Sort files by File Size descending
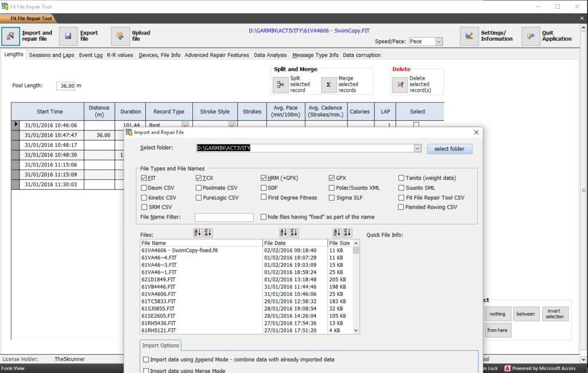This screenshot has height=373, width=588. pos(347,233)
